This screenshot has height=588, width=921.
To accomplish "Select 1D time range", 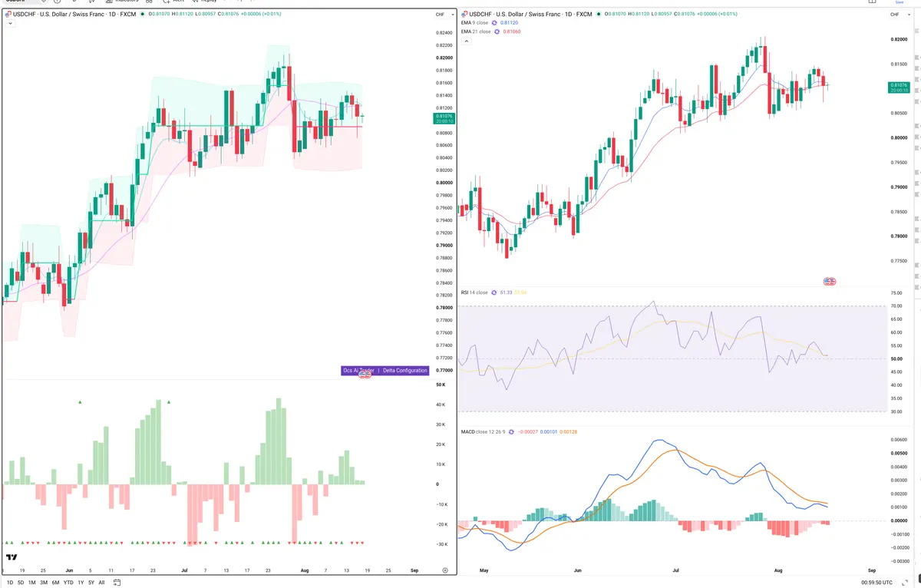I will [x=9, y=583].
